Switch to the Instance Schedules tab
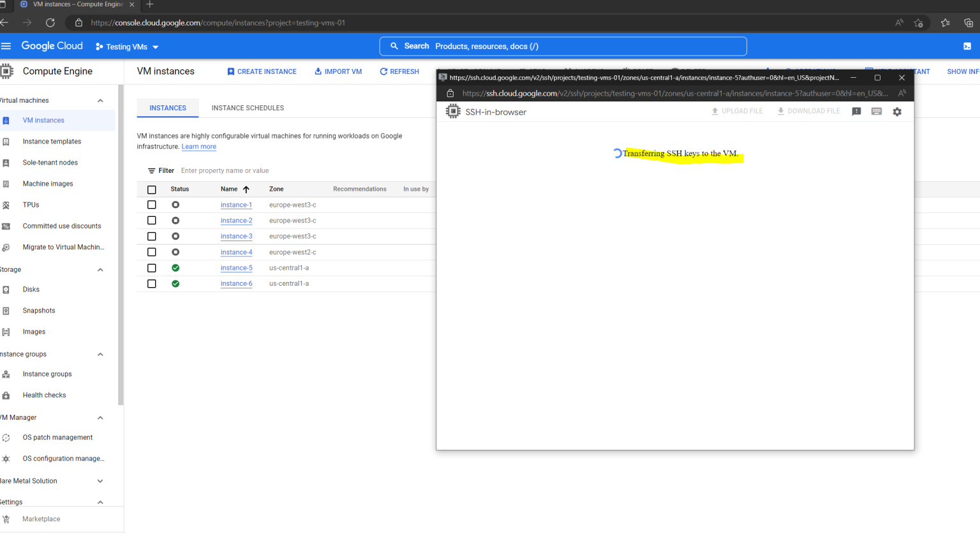The image size is (980, 534). click(x=248, y=108)
